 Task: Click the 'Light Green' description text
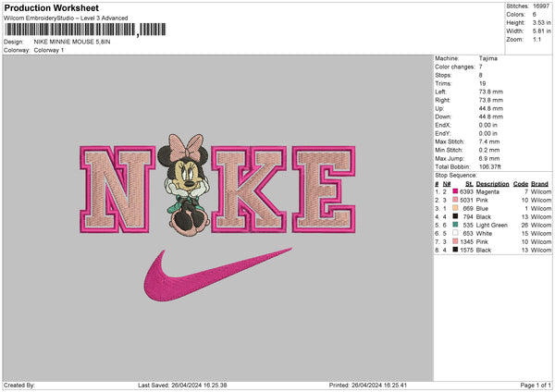[492, 225]
